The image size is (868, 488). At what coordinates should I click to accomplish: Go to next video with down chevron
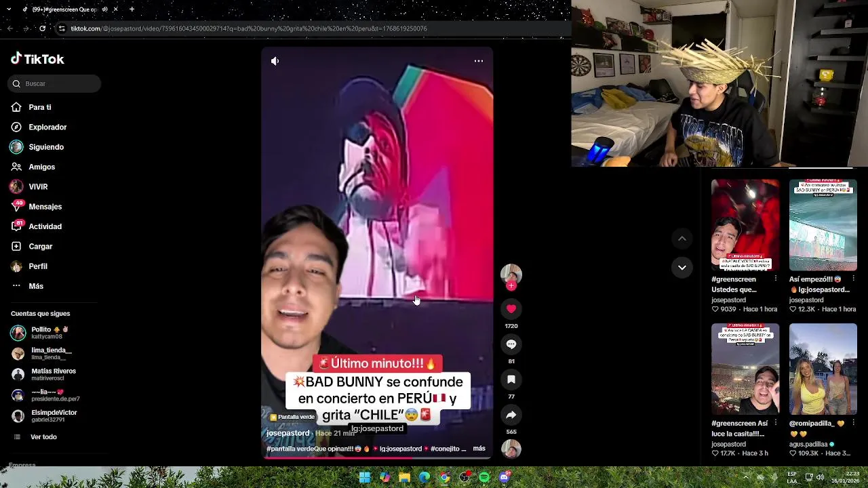tap(682, 268)
